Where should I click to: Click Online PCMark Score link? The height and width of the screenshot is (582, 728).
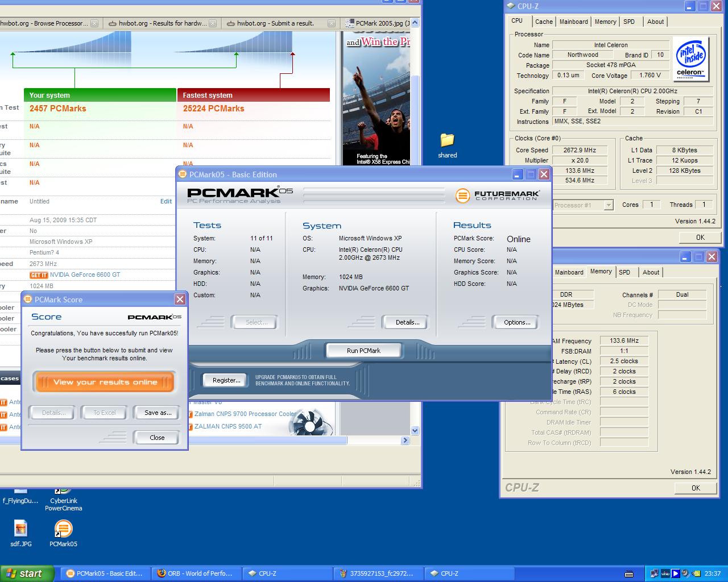(x=518, y=239)
